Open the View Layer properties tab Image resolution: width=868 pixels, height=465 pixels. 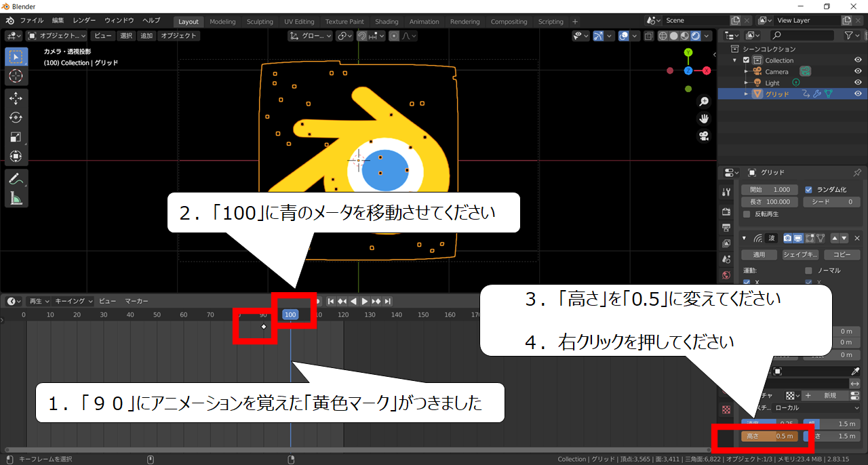point(726,243)
